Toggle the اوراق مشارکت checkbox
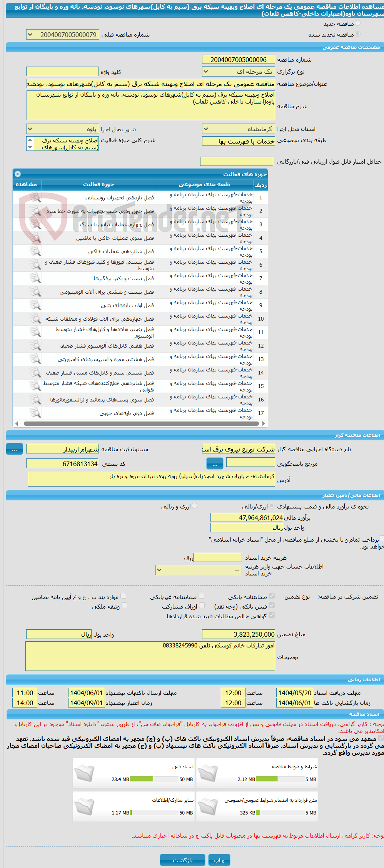 click(x=202, y=605)
